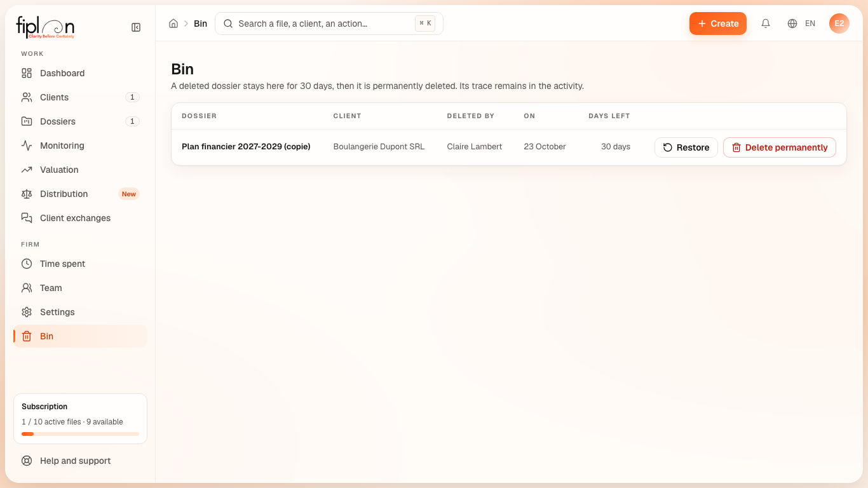Go to home via breadcrumb house icon
The width and height of the screenshot is (868, 488).
click(x=173, y=24)
